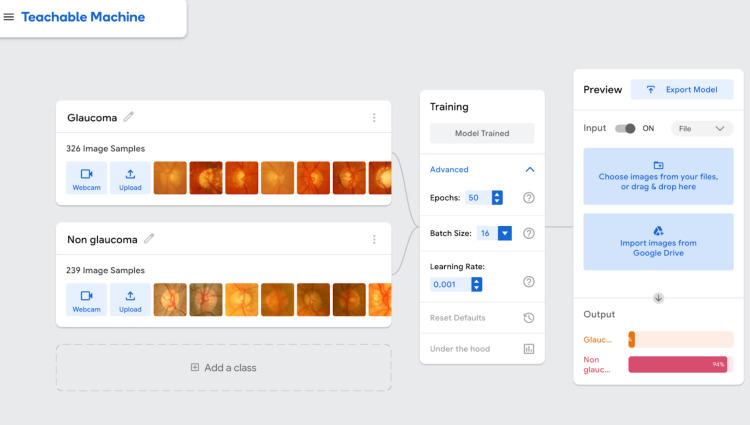
Task: Click Add a class
Action: [224, 368]
